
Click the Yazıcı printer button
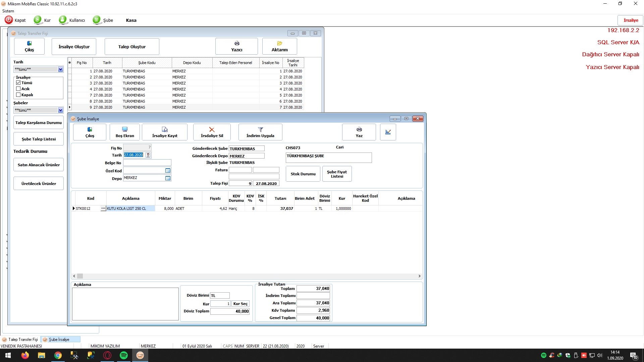coord(236,46)
